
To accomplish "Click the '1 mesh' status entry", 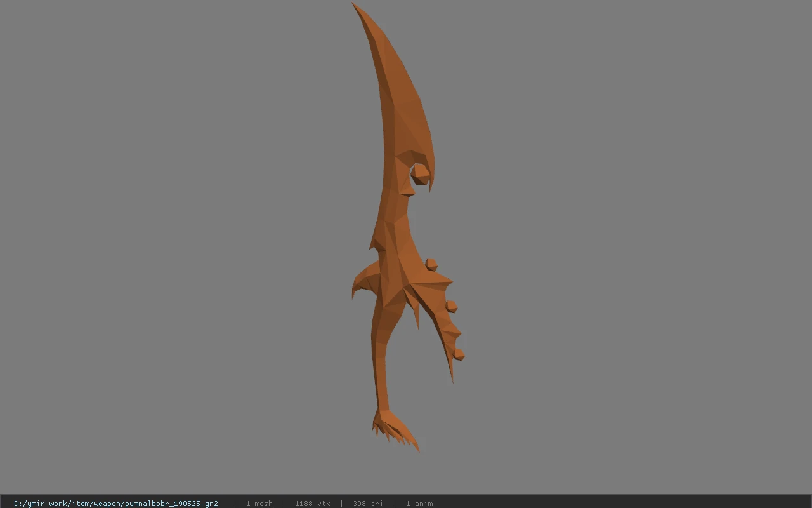I will click(x=259, y=504).
